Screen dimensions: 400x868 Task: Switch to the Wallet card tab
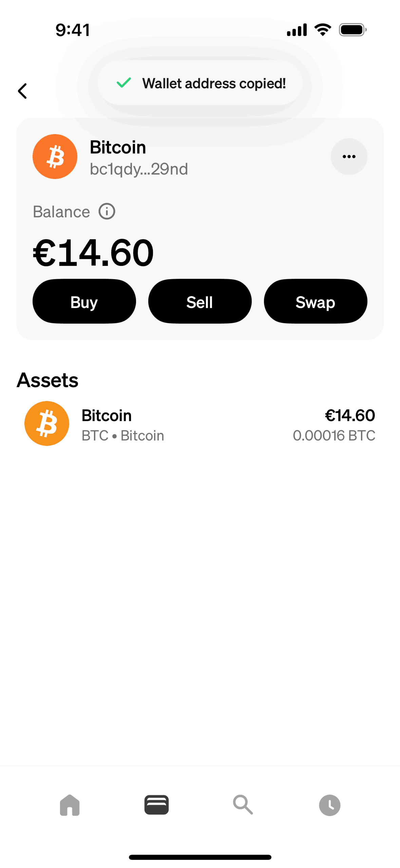pos(156,805)
